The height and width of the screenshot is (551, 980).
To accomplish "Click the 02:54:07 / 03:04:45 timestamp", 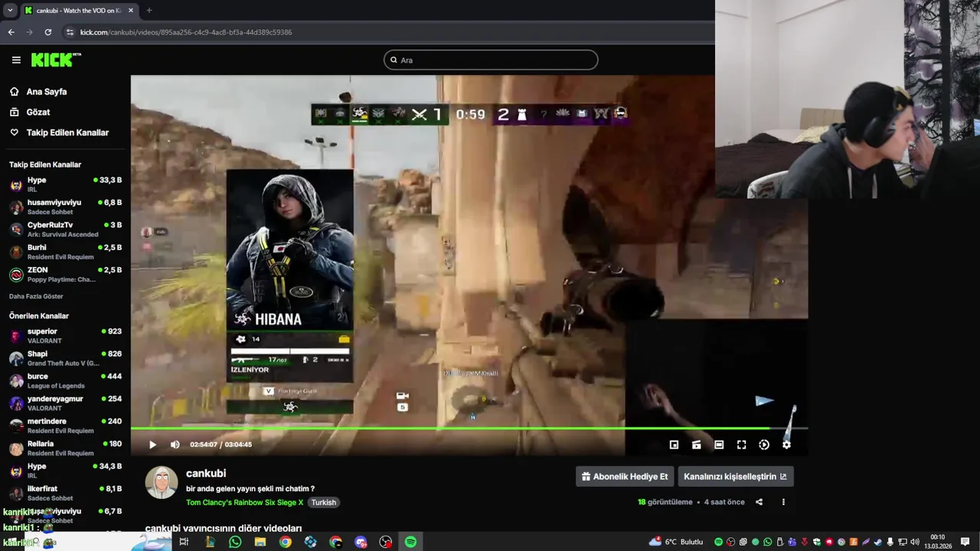I will click(x=220, y=445).
